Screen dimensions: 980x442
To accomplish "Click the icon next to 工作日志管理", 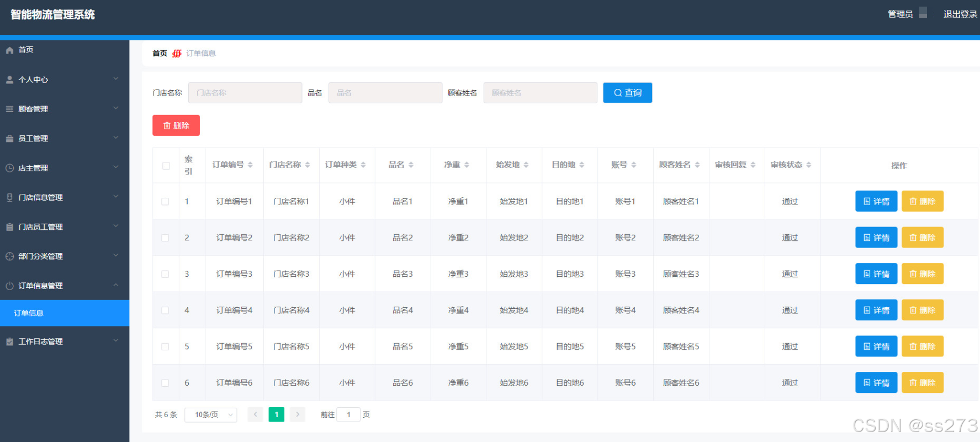I will click(9, 341).
